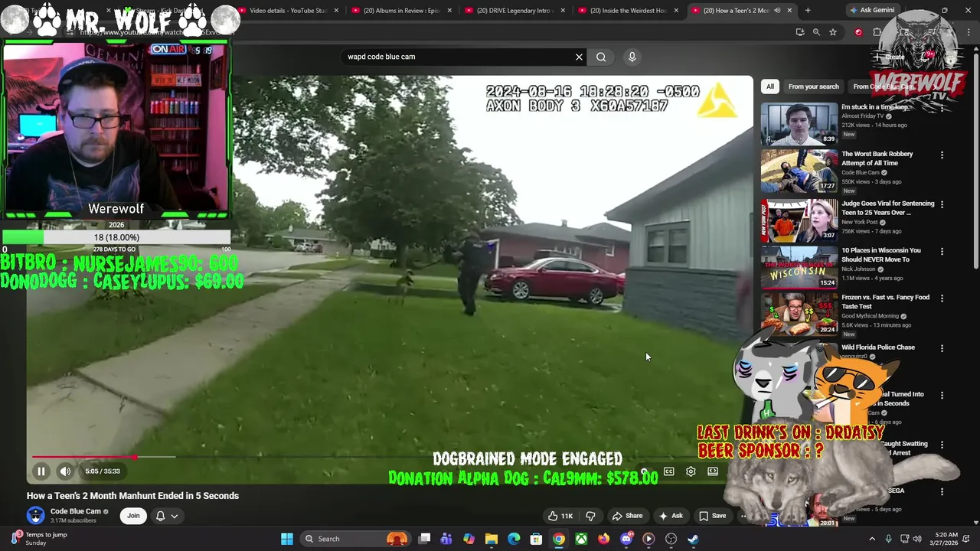Open 'I'm stuck in a time loop' thumbnail
This screenshot has width=980, height=551.
coord(799,122)
